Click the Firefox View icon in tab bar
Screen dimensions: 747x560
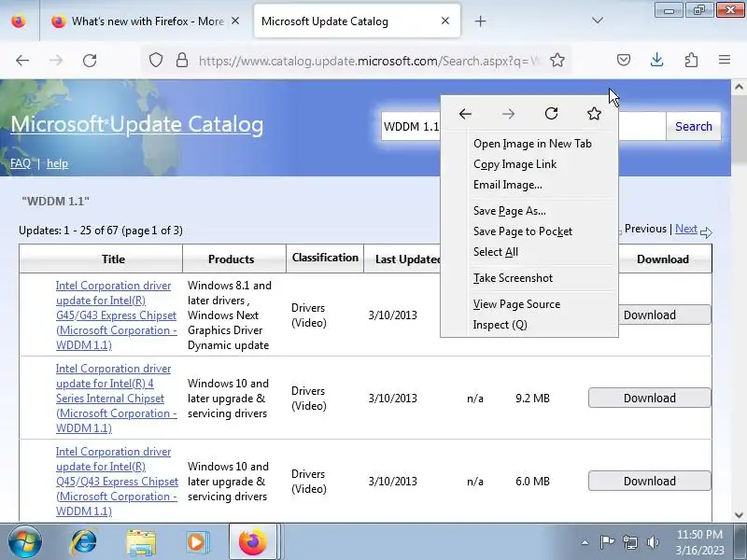click(19, 21)
